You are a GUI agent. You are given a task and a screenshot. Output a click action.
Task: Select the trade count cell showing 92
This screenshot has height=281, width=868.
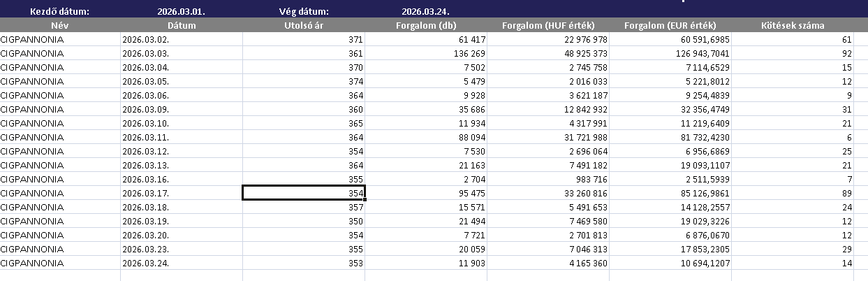[x=792, y=53]
